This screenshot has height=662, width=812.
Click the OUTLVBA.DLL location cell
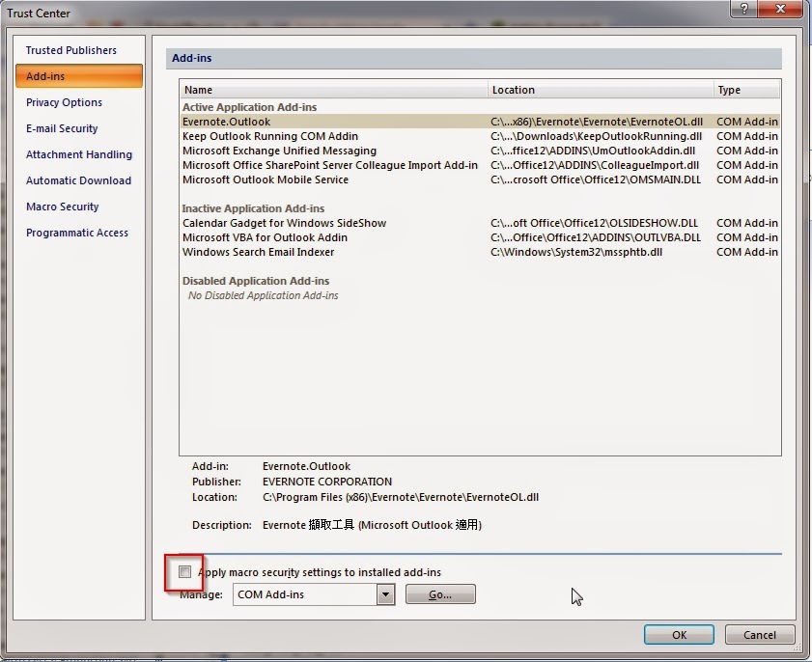pyautogui.click(x=596, y=237)
